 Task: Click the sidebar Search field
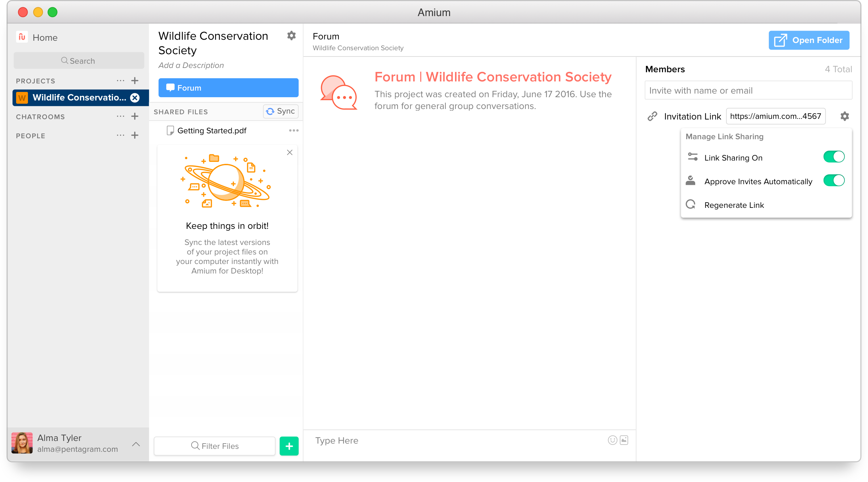click(79, 61)
